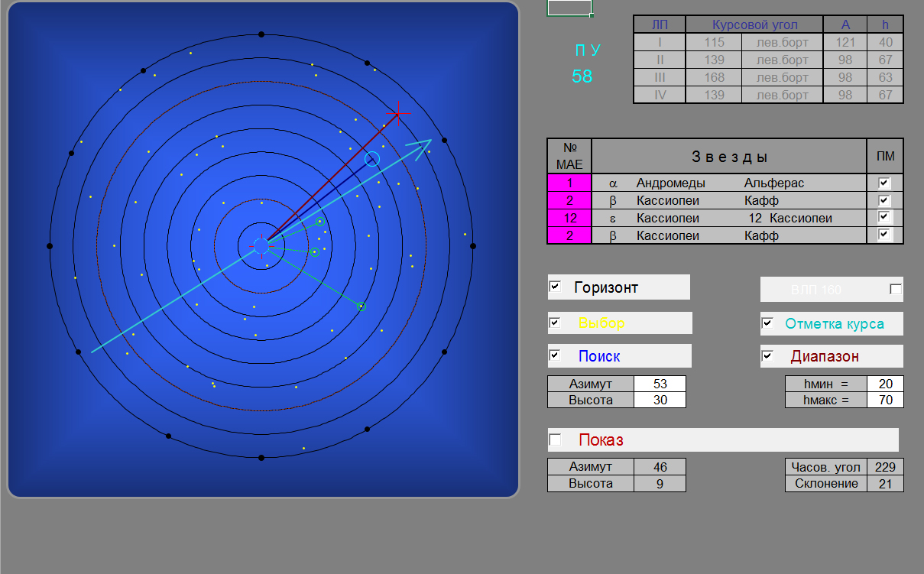The image size is (924, 574).
Task: Click the hмин value field showing 20
Action: click(885, 384)
